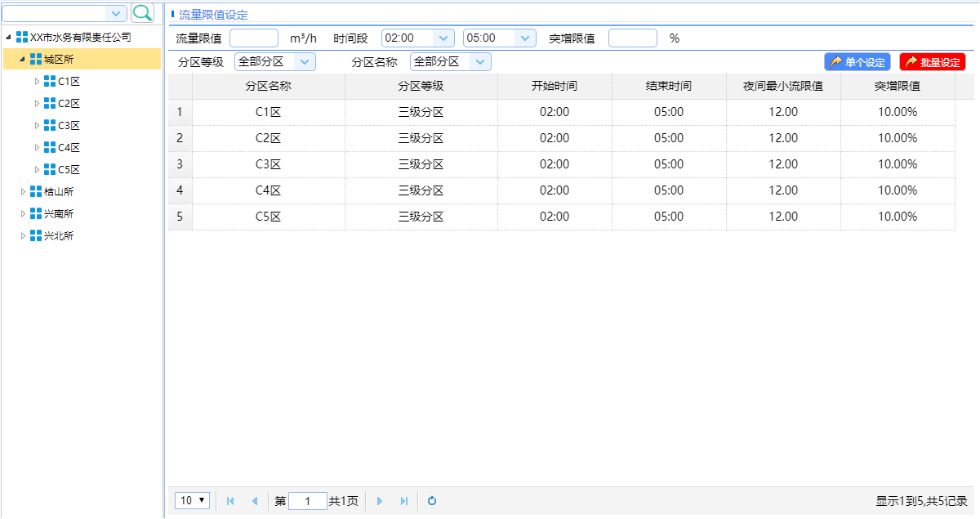The image size is (980, 519).
Task: Click the 突增限值 percentage input field
Action: tap(633, 38)
